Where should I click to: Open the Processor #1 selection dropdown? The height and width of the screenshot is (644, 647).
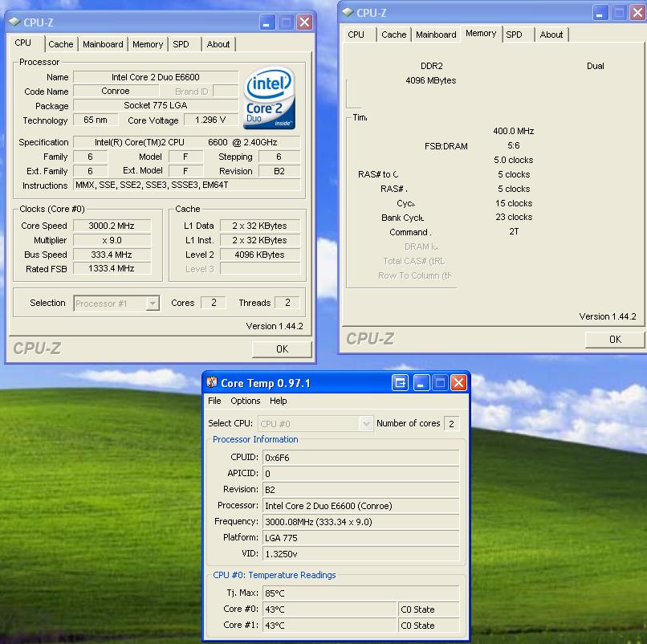pos(153,304)
